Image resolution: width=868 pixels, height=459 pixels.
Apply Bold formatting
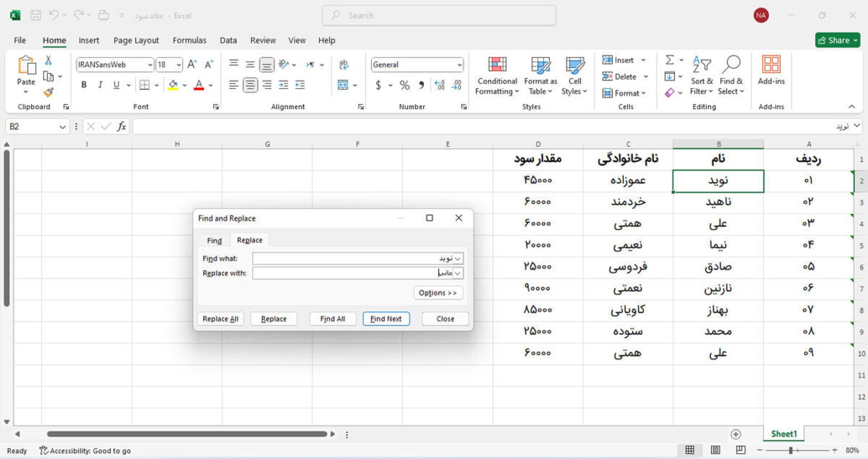[x=84, y=85]
